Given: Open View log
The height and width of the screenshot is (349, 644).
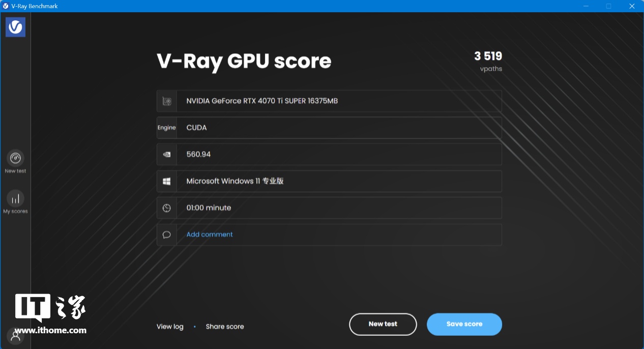Looking at the screenshot, I should click(170, 327).
